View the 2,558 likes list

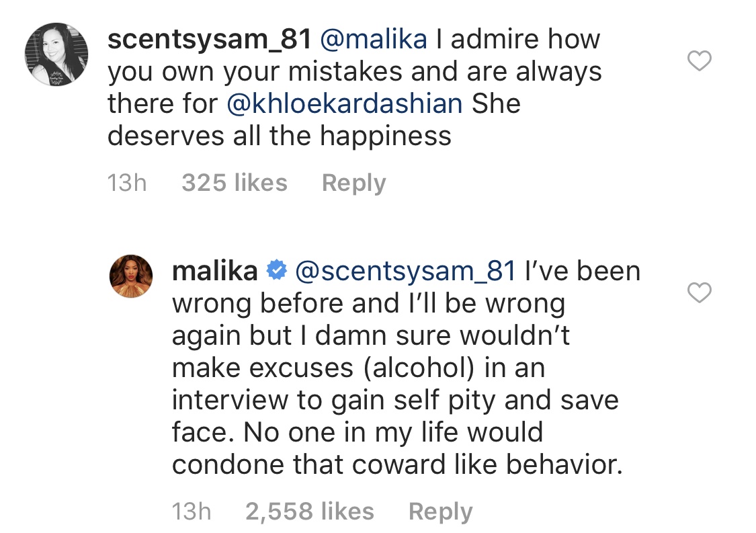click(310, 511)
